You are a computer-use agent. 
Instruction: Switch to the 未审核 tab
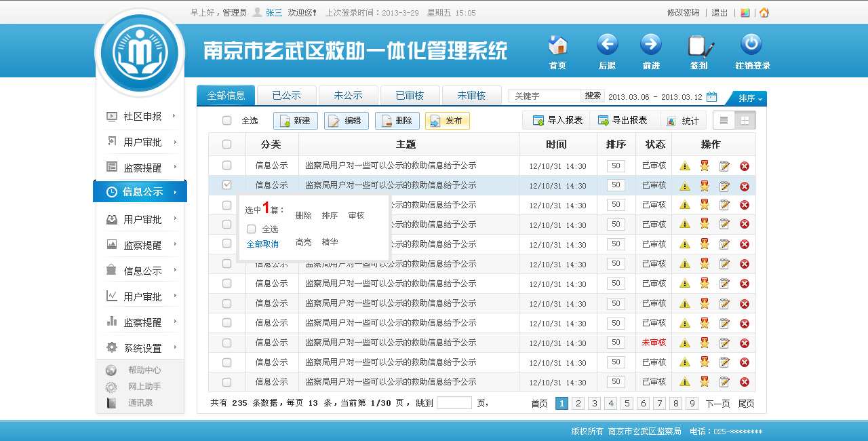pos(471,96)
